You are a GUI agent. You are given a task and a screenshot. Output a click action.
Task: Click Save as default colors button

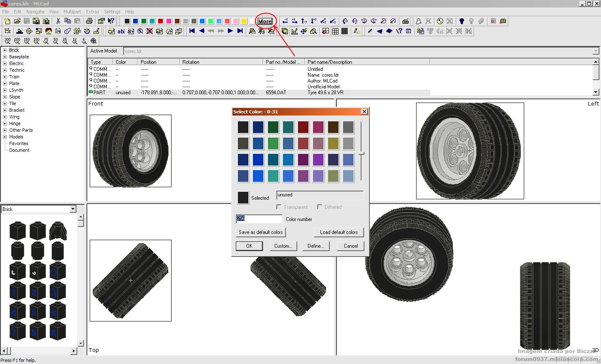click(260, 232)
